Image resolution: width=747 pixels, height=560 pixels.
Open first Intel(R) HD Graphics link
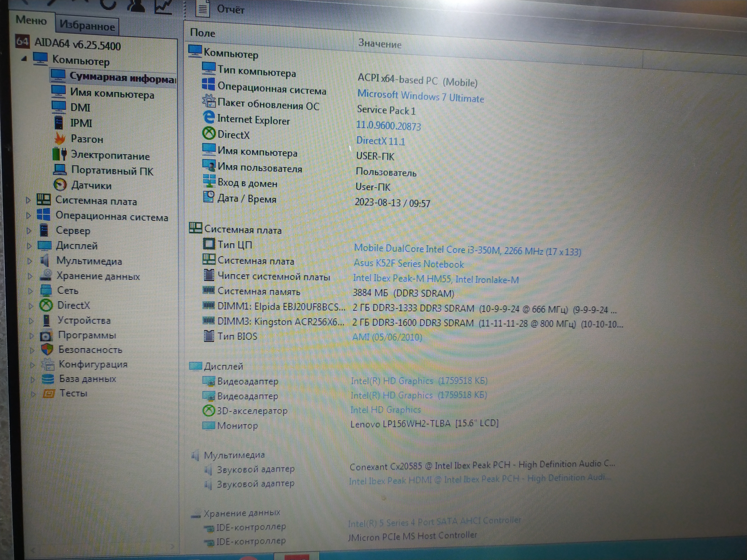419,381
